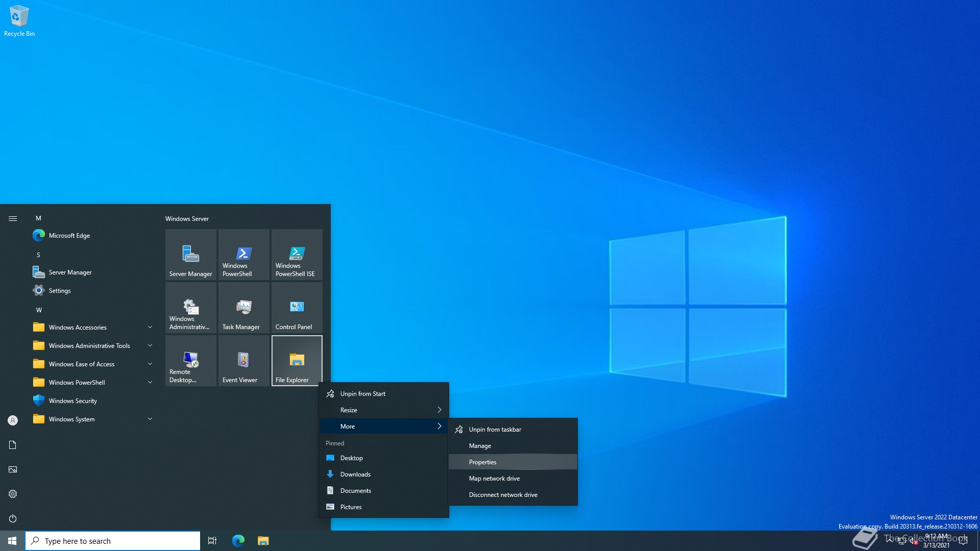980x551 pixels.
Task: Open pinned Downloads jump list entry
Action: pos(384,474)
